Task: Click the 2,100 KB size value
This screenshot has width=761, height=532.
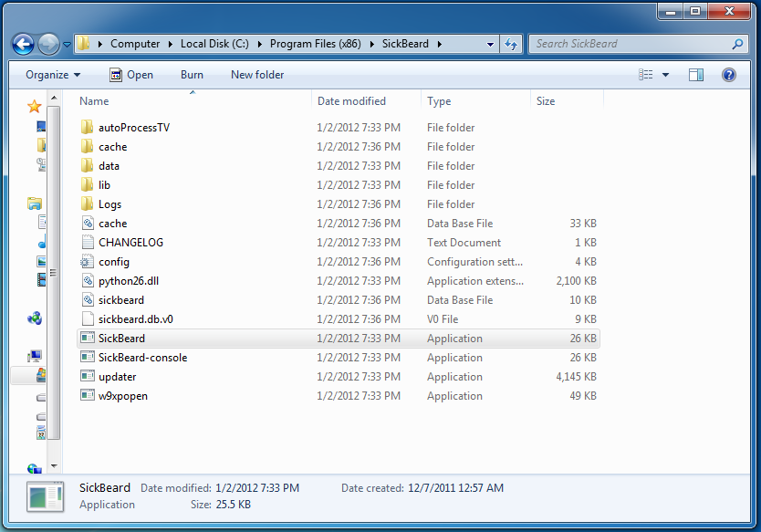Action: [x=576, y=281]
